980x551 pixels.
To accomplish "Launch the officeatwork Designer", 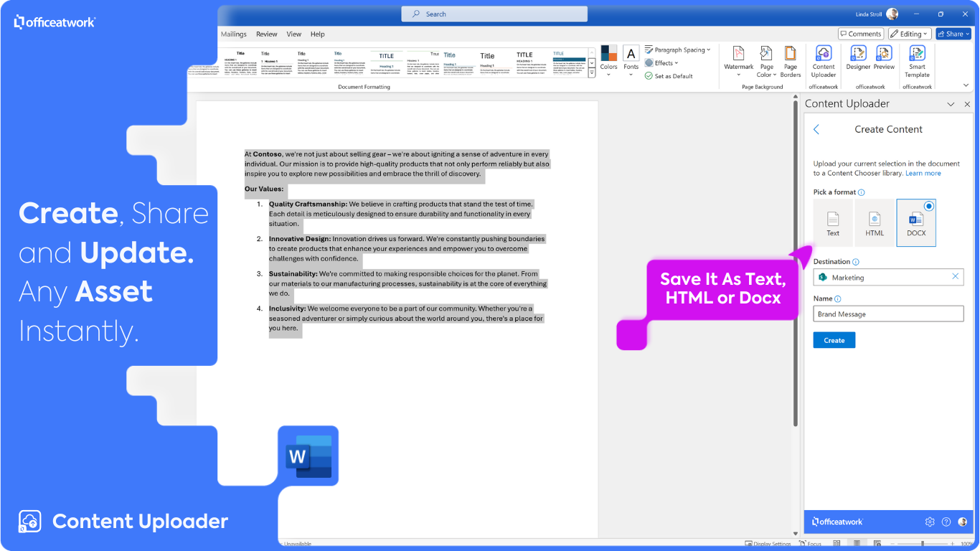I will point(858,57).
